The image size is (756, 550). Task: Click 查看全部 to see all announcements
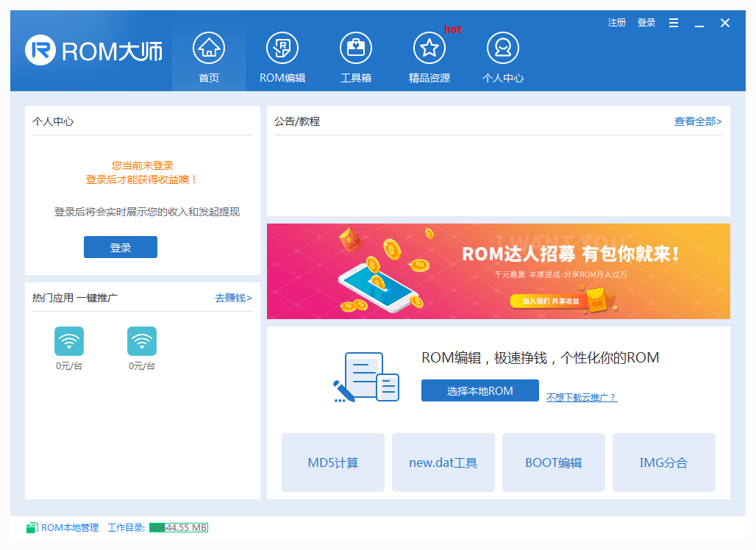[696, 121]
